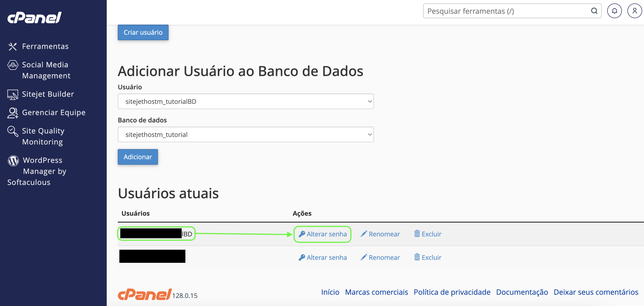The image size is (644, 306).
Task: Click the Criar usuário button
Action: [143, 32]
